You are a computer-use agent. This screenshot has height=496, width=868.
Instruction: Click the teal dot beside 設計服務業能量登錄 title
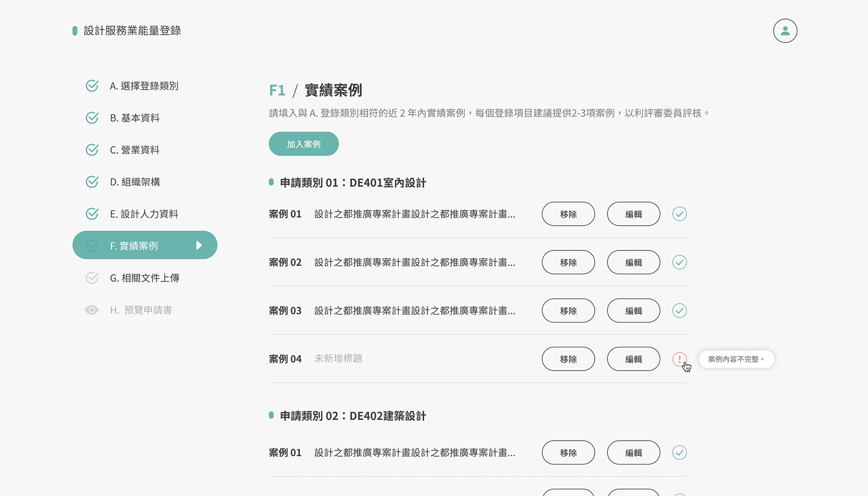coord(74,31)
